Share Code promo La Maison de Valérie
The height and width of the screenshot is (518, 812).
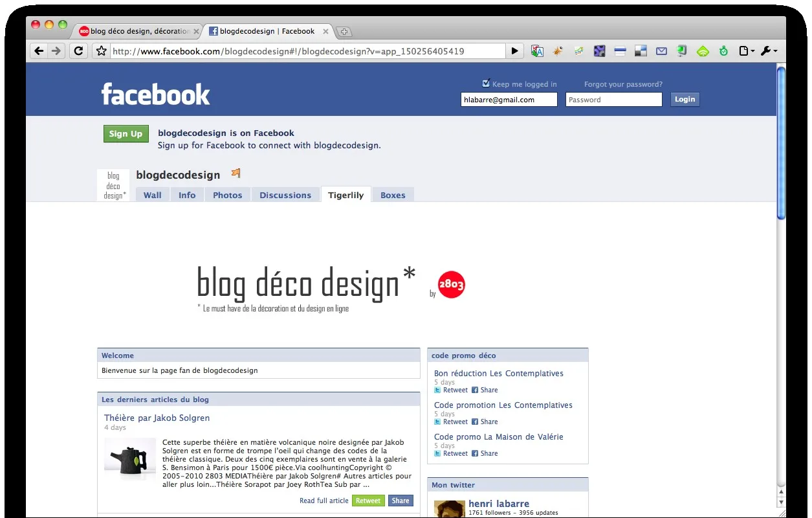[485, 453]
